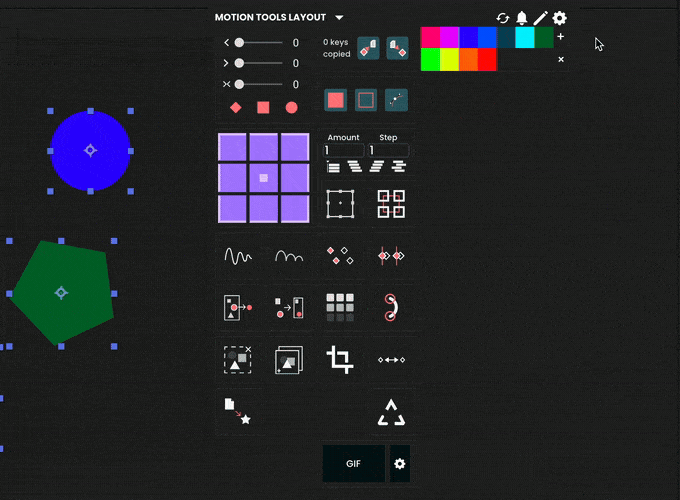
Task: Open GIF settings gear
Action: (399, 464)
